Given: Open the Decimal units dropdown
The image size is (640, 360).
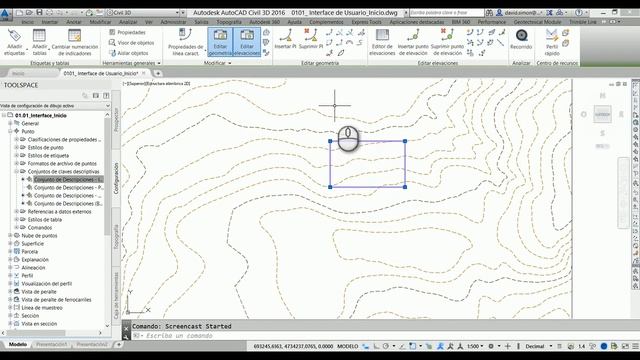Looking at the screenshot, I should tap(538, 346).
